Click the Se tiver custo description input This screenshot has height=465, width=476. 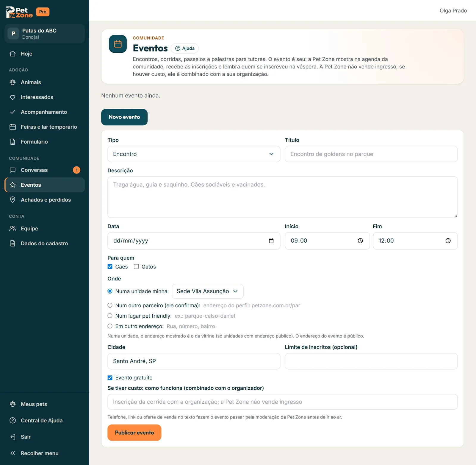(282, 402)
